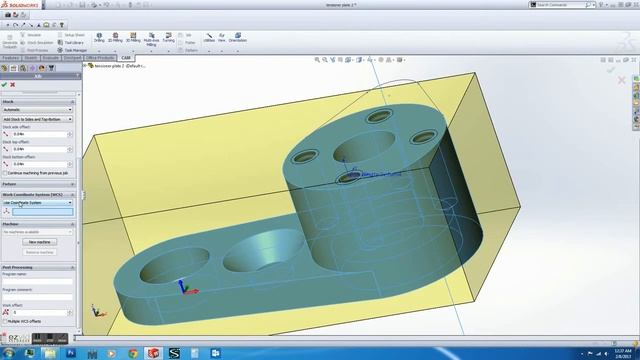Open the 2D Milling tool

click(x=115, y=38)
